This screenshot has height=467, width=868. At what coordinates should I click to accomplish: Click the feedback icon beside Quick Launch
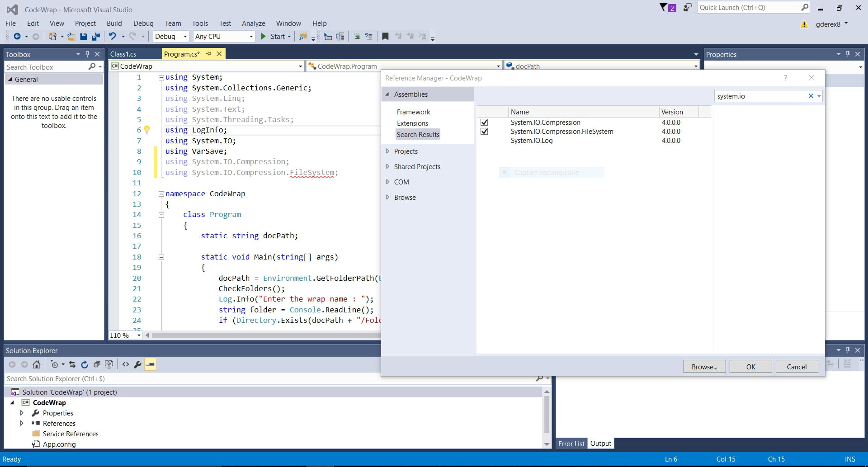click(x=687, y=7)
